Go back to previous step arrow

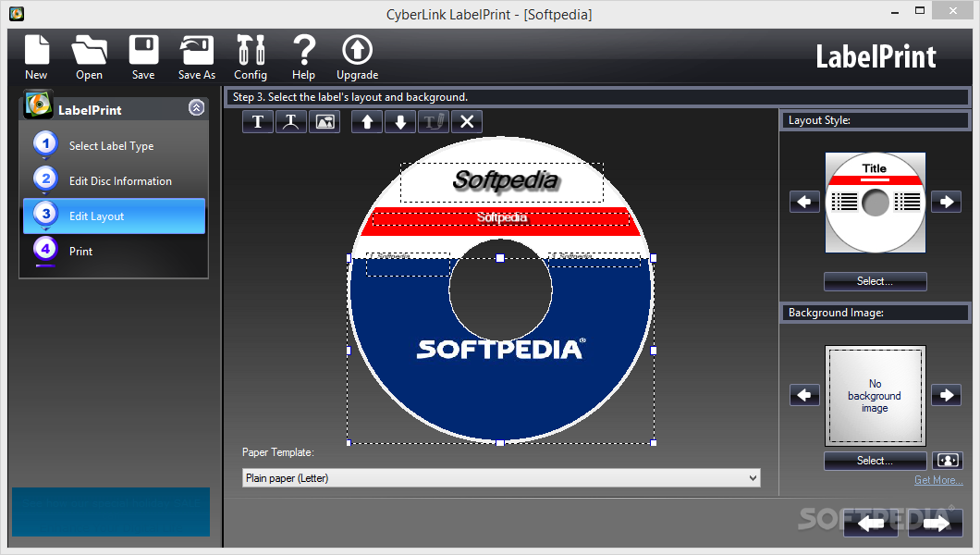coord(871,523)
